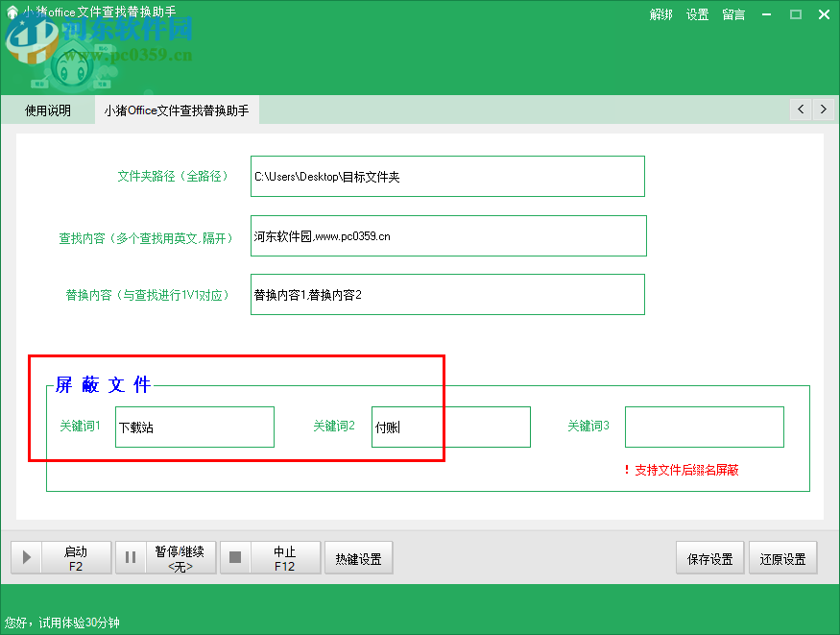This screenshot has width=840, height=635.
Task: Click 保存设置 to save settings
Action: point(709,557)
